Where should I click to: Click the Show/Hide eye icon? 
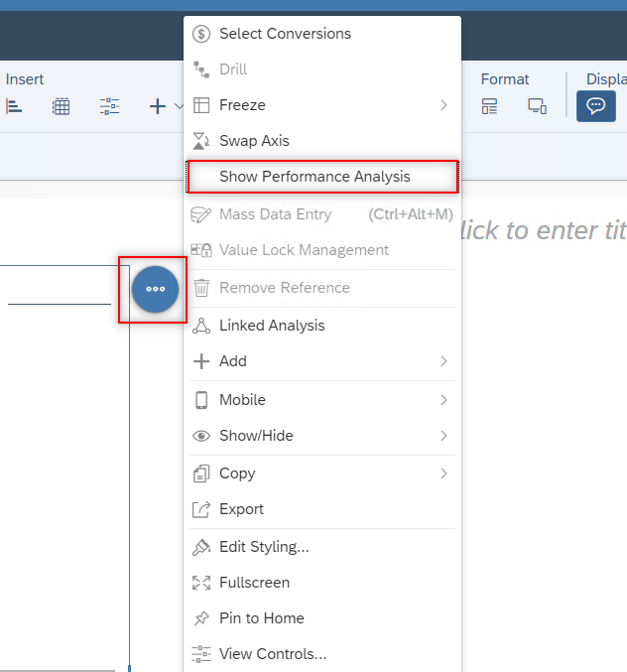201,436
